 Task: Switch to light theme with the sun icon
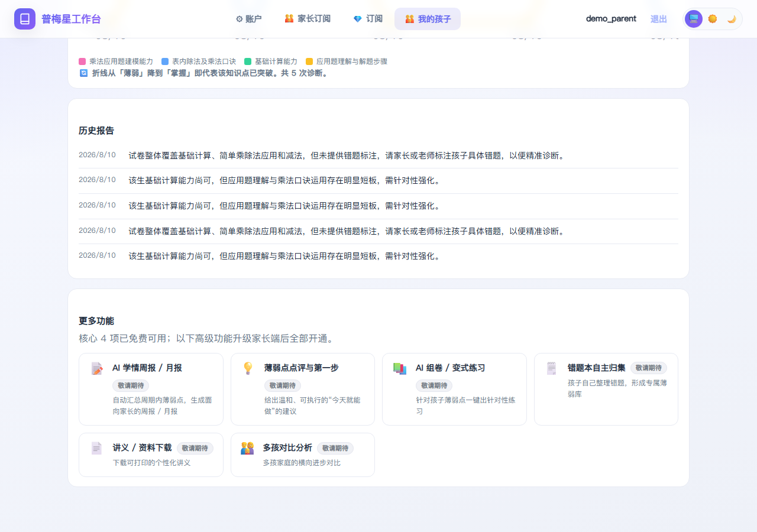[713, 19]
